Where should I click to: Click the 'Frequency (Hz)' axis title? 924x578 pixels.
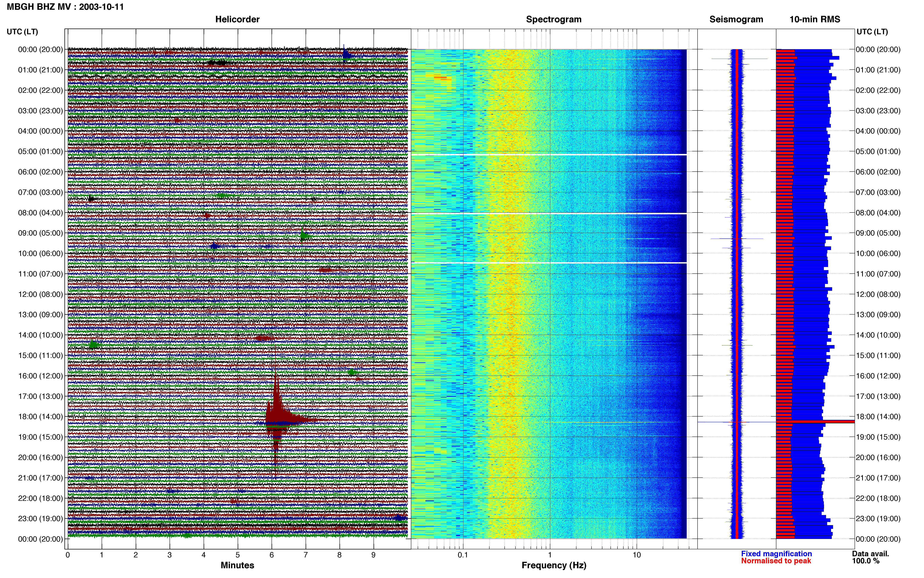[554, 565]
